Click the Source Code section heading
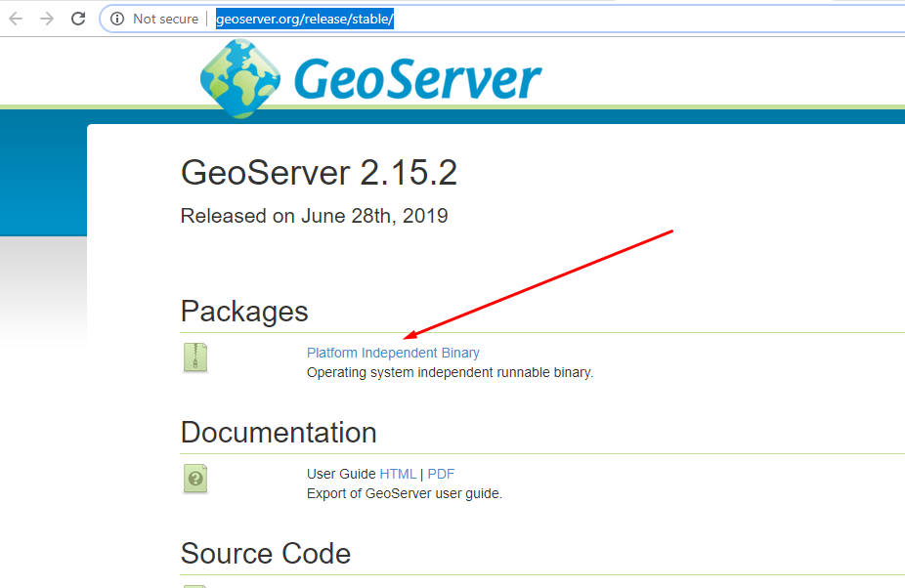Screen dimensions: 905x588 click(265, 553)
